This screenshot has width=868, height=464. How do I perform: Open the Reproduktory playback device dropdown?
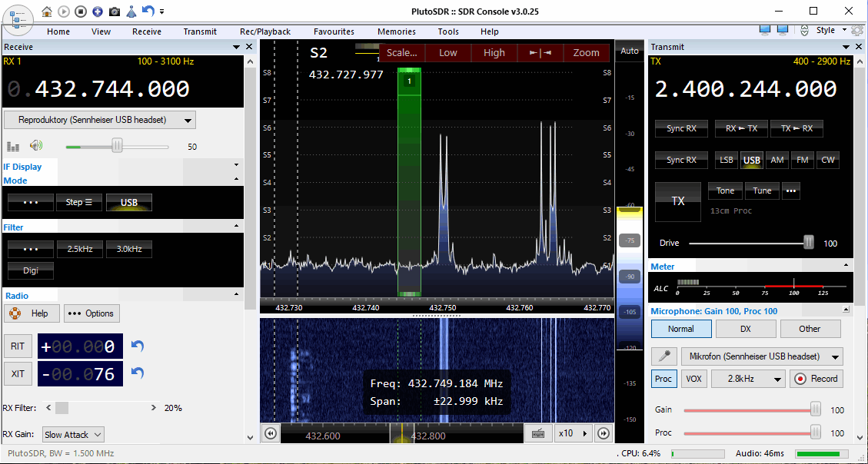(100, 120)
